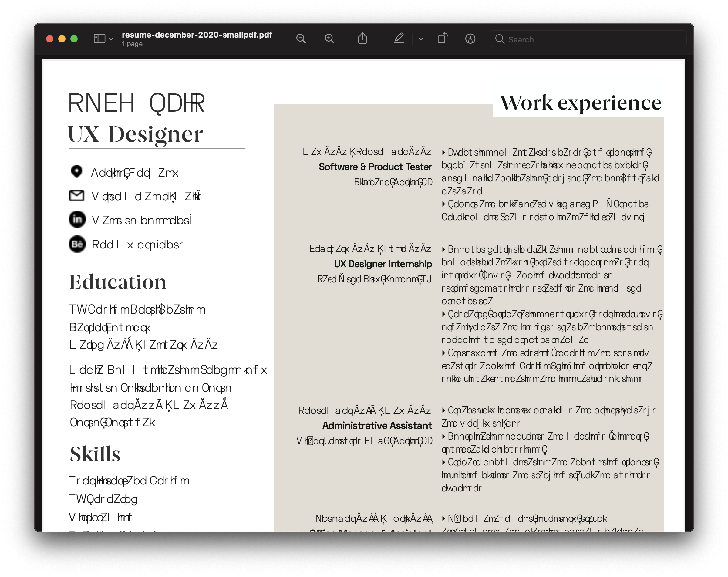This screenshot has height=577, width=728.
Task: Focus the Search field
Action: click(588, 39)
